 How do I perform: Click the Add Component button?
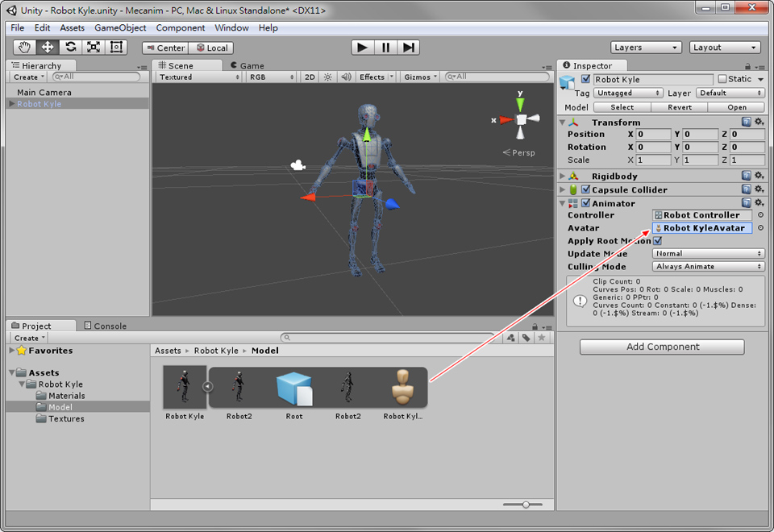click(661, 347)
